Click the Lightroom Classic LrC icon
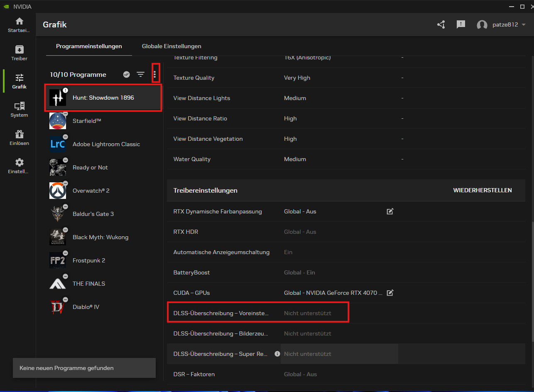This screenshot has width=534, height=392. (58, 144)
